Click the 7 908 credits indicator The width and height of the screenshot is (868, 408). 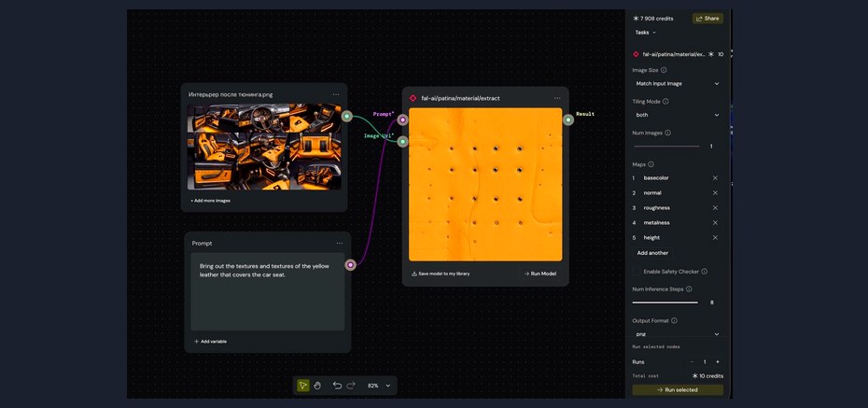pos(653,19)
